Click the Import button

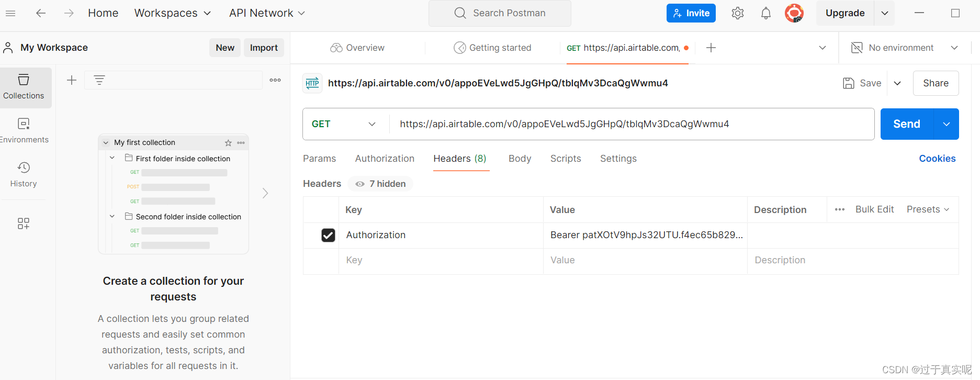(264, 48)
